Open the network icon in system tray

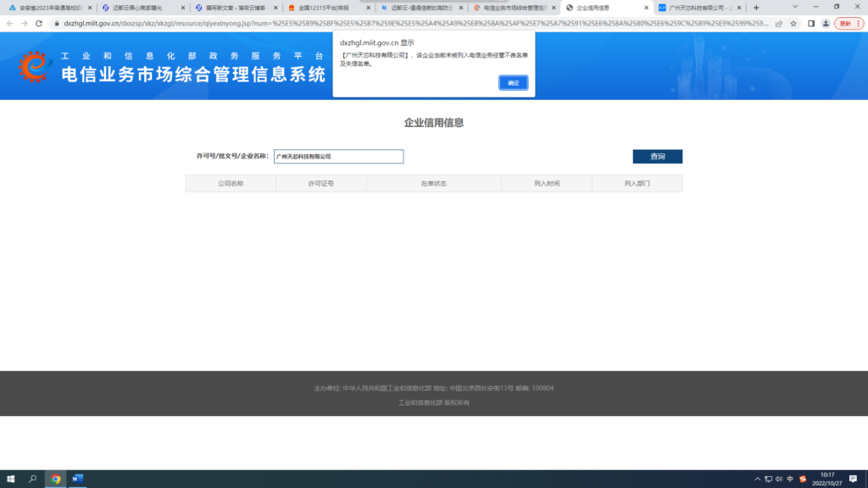(x=768, y=478)
